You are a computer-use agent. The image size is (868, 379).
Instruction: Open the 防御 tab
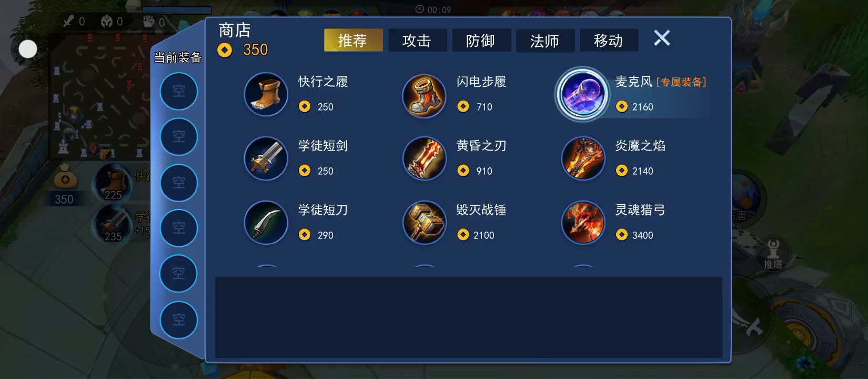(481, 41)
